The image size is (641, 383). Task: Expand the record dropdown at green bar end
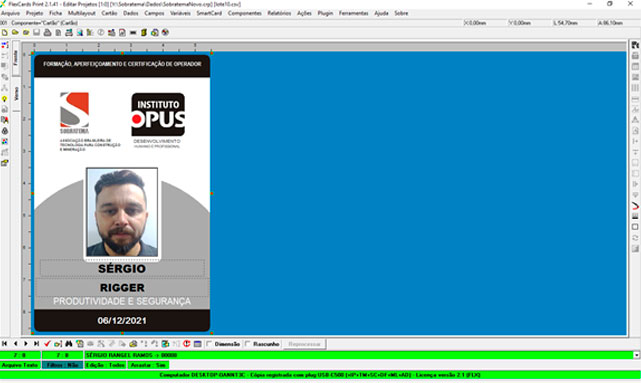tap(637, 355)
